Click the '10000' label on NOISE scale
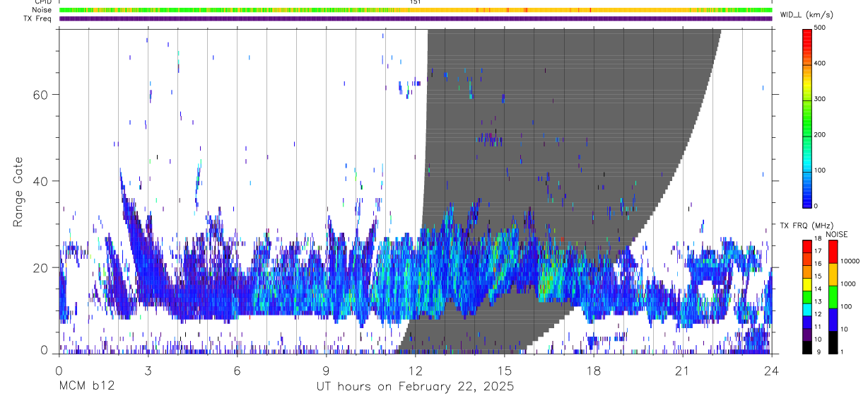 [850, 262]
